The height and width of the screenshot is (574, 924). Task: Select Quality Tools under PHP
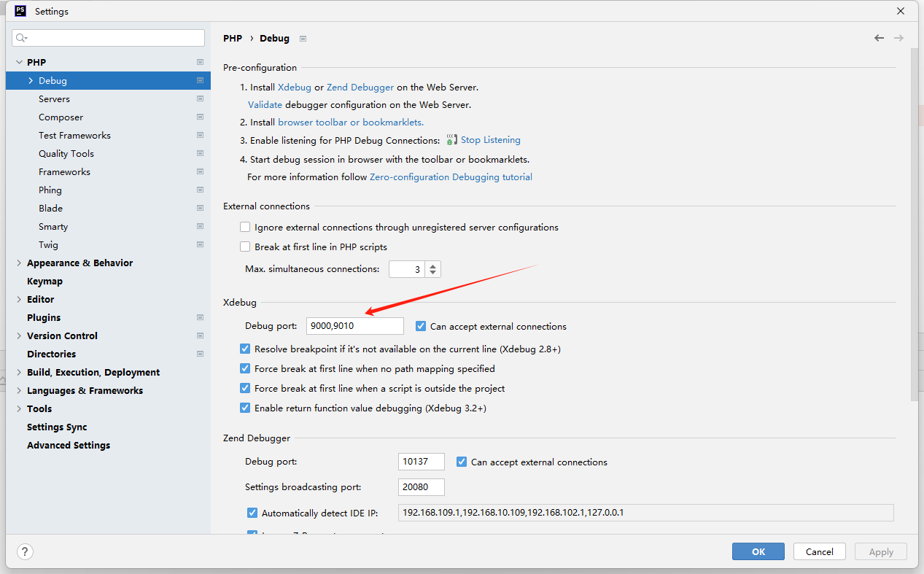point(66,154)
